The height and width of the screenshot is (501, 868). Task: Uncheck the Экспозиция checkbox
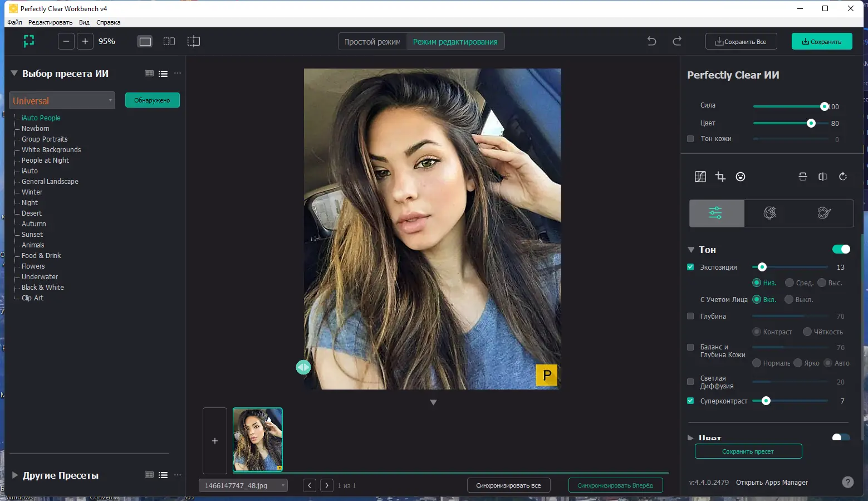(x=690, y=267)
